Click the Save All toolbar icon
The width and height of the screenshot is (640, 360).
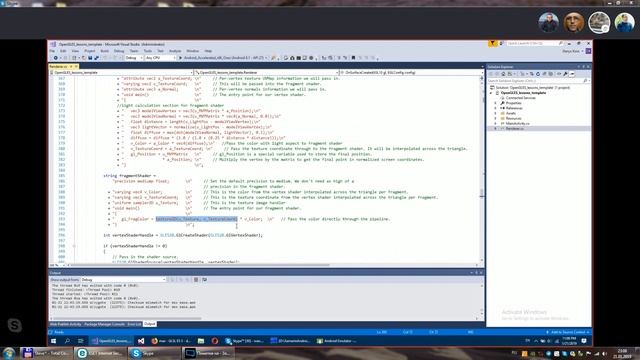[96, 58]
